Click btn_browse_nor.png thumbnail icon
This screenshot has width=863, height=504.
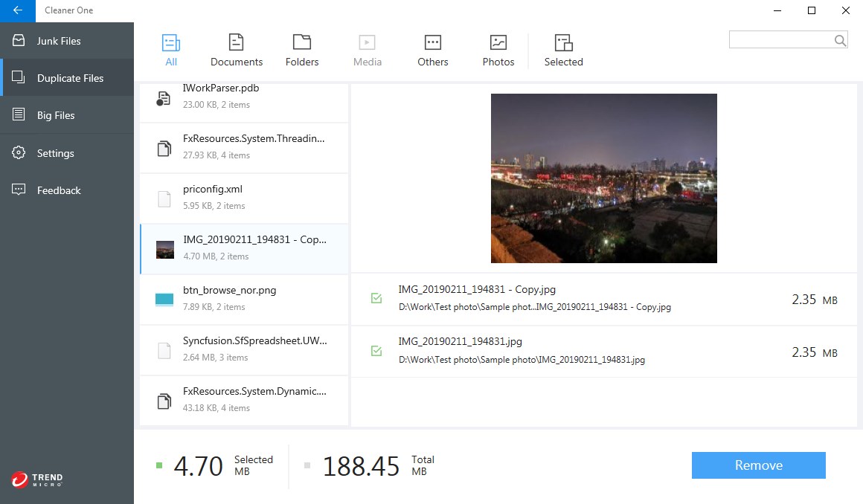point(164,300)
